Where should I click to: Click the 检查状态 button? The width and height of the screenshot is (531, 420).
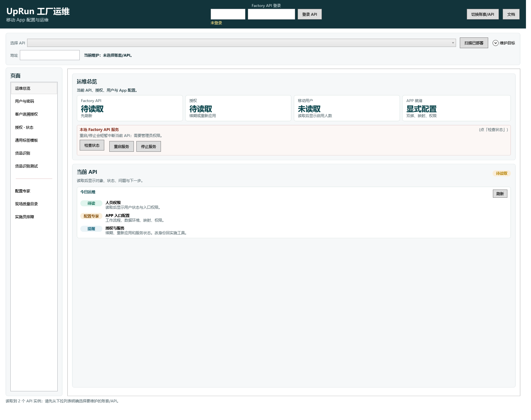coord(92,145)
